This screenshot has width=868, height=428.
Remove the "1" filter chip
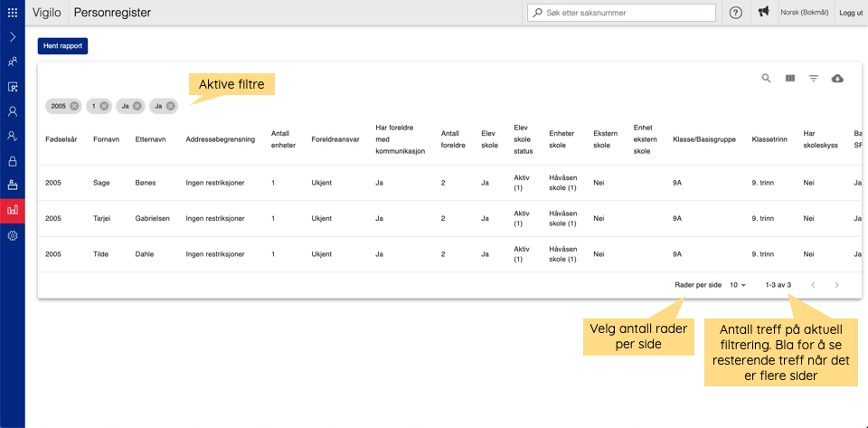click(104, 106)
